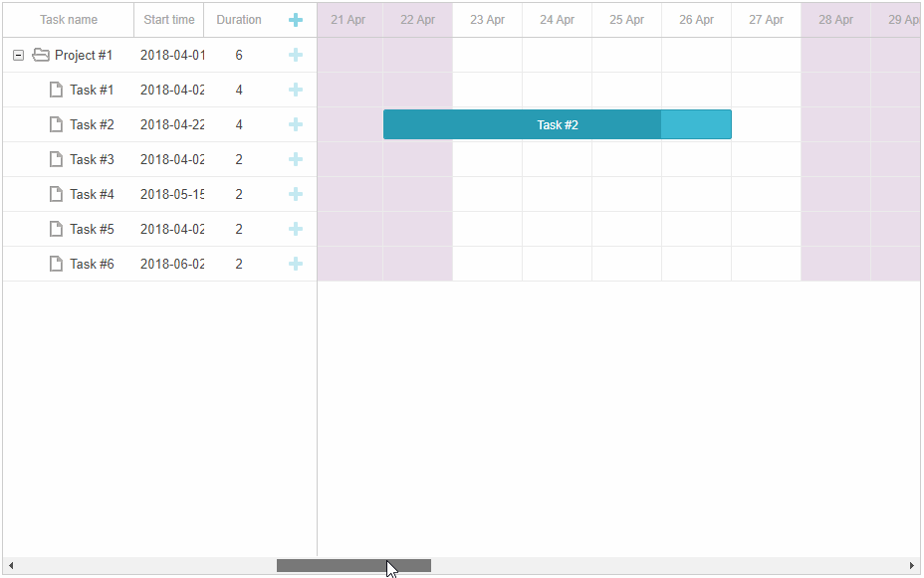Click the lighter unfinished portion of Task #2 bar
The image size is (924, 578).
click(x=696, y=124)
